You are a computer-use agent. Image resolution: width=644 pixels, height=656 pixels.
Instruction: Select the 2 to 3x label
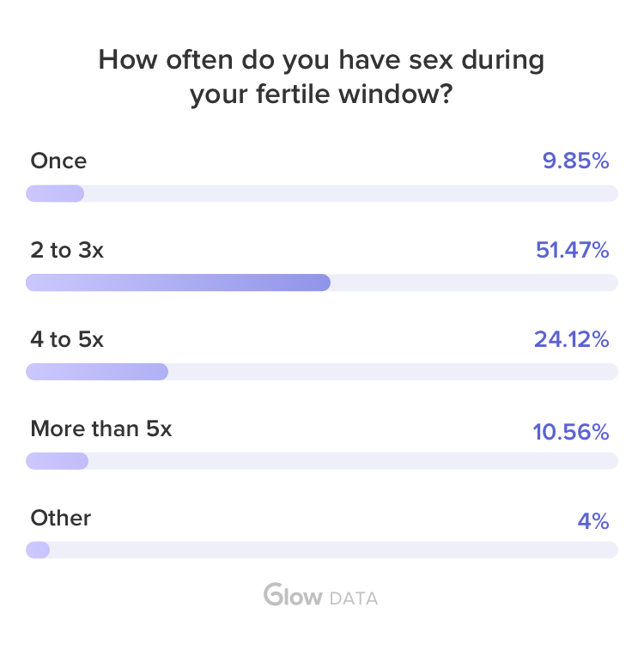[67, 250]
